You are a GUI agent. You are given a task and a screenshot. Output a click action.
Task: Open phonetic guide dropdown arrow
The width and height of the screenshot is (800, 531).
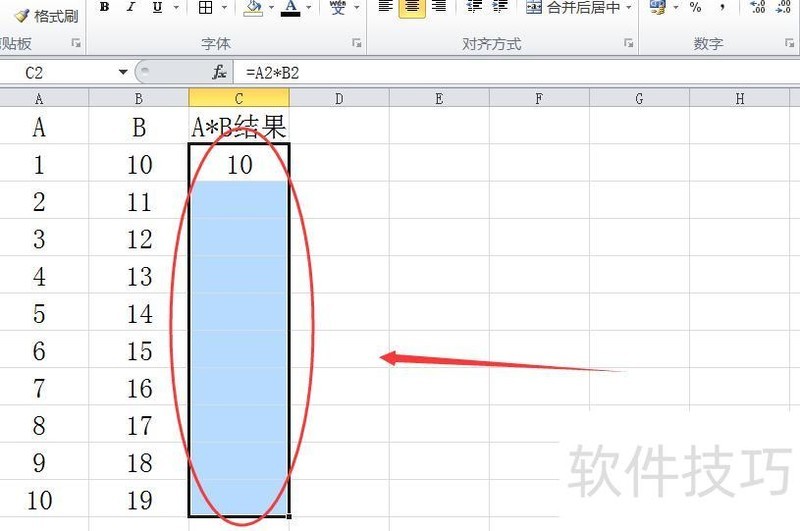357,7
